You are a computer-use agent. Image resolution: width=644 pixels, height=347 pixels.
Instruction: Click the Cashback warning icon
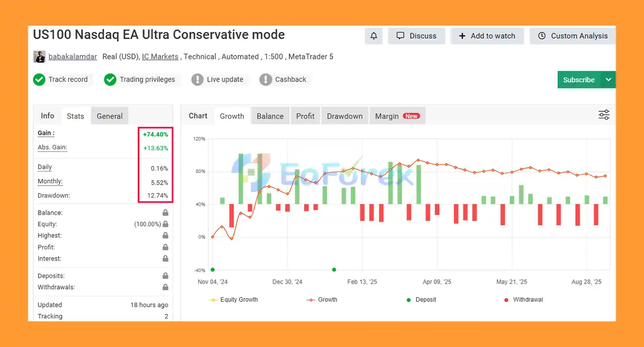coord(266,79)
